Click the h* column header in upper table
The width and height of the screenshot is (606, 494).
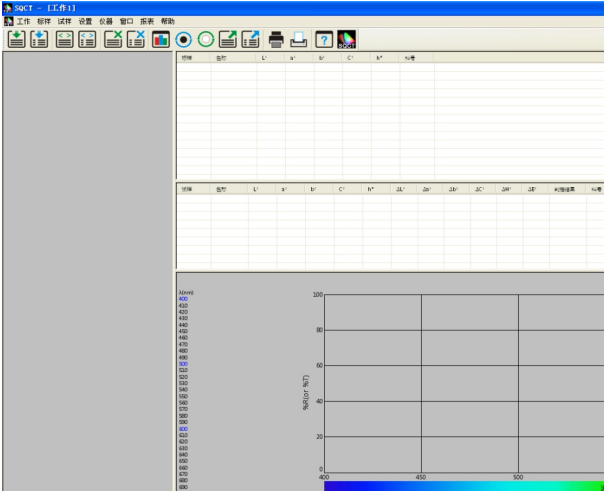tap(379, 58)
